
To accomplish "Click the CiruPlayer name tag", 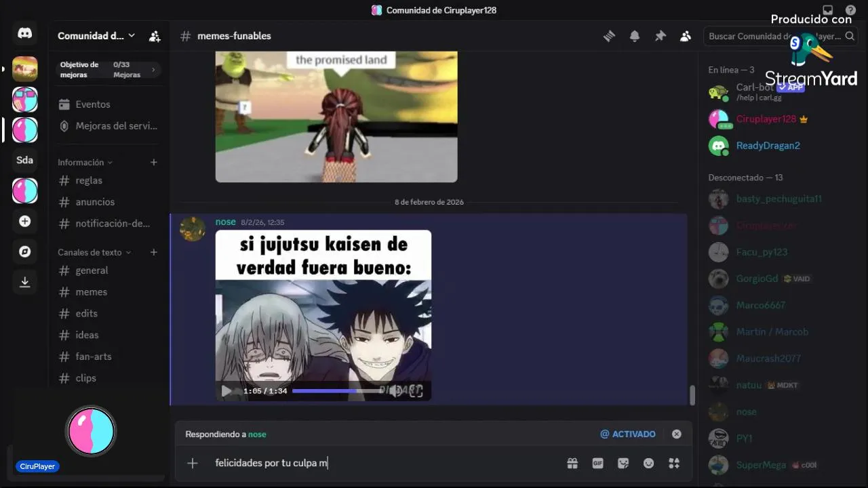I will point(37,466).
